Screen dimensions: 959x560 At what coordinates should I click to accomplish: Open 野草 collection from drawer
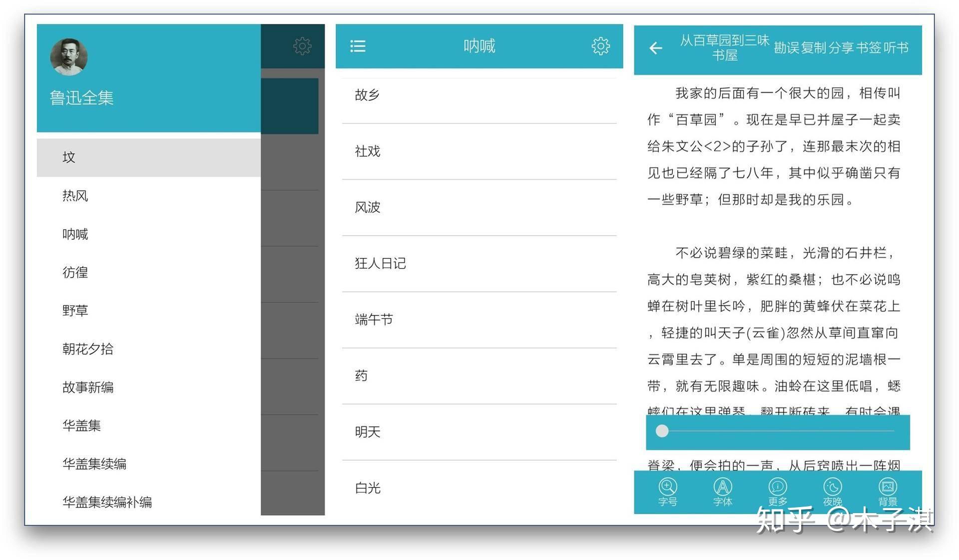tap(75, 310)
